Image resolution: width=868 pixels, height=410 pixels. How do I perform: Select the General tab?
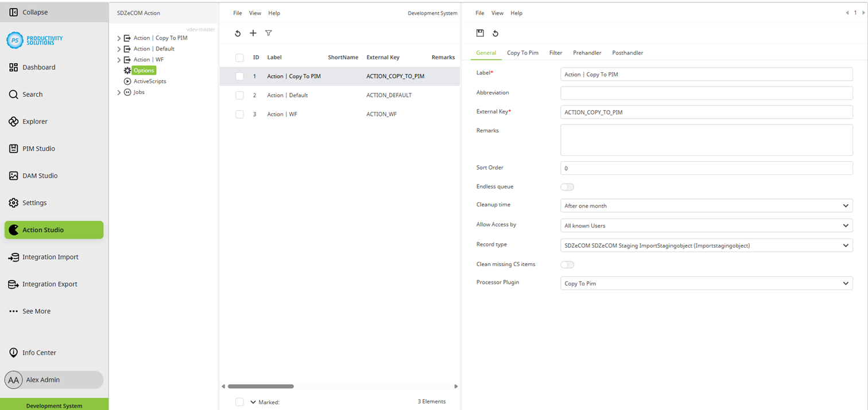[x=486, y=53]
